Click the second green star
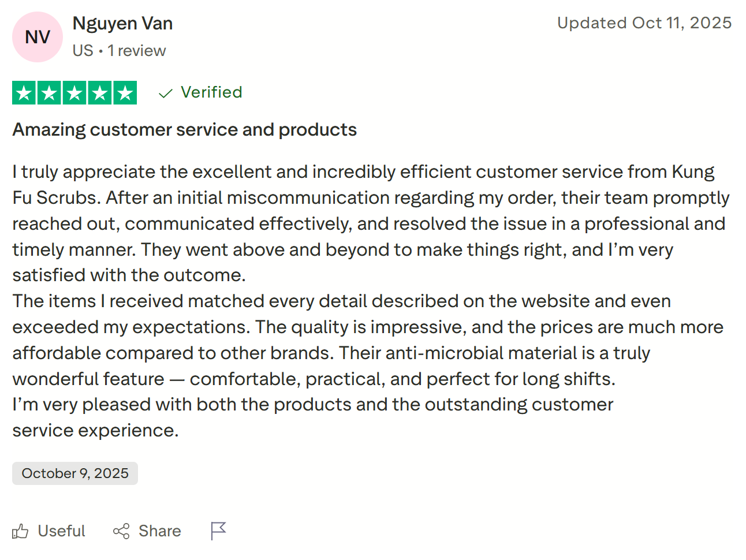 click(50, 93)
